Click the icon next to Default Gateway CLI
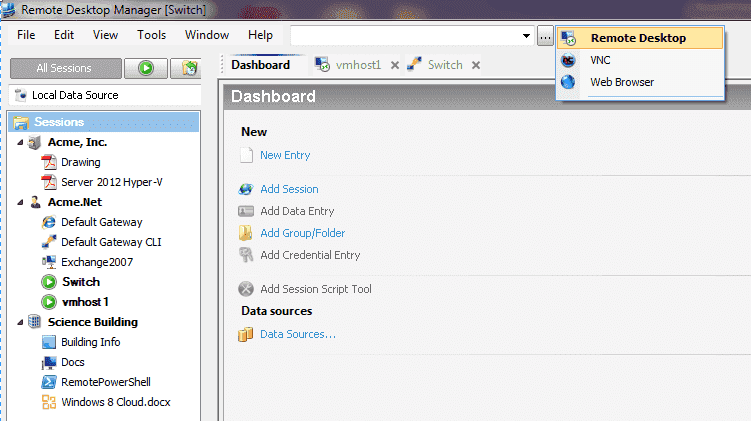The height and width of the screenshot is (421, 751). coord(49,242)
